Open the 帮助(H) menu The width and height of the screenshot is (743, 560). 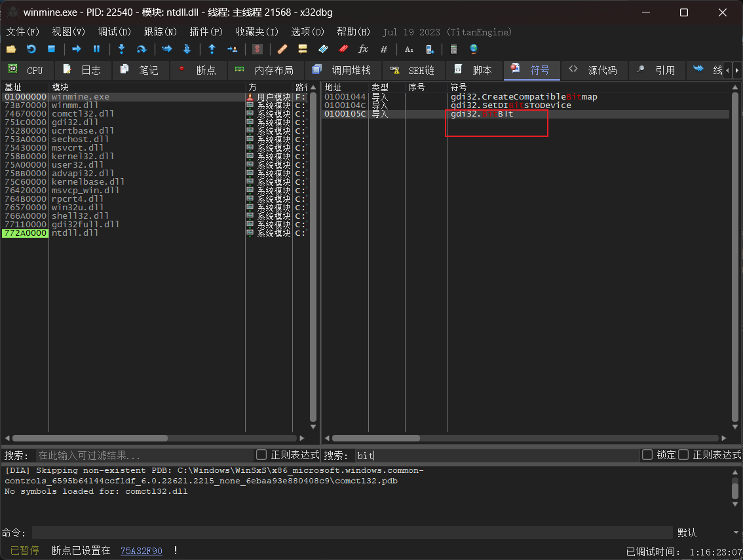coord(353,31)
